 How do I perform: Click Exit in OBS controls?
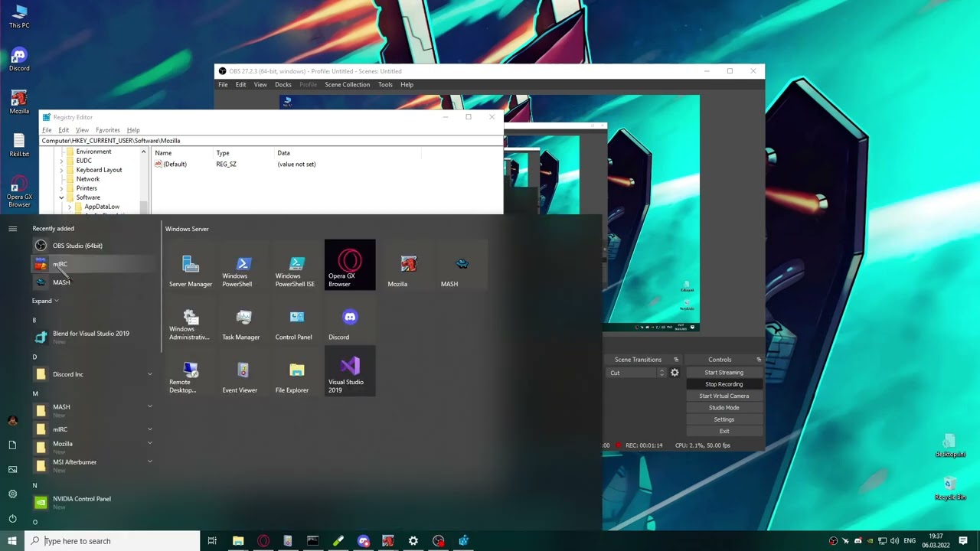[724, 431]
